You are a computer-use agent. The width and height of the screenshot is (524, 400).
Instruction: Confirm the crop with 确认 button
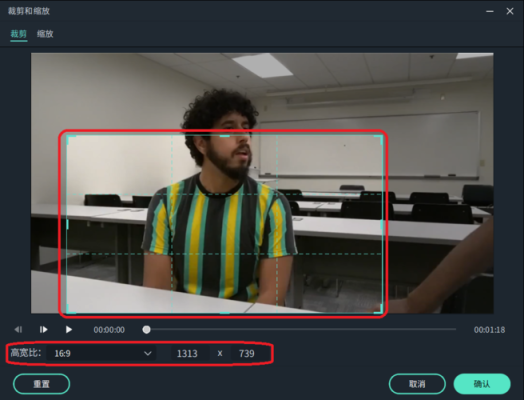pyautogui.click(x=482, y=384)
